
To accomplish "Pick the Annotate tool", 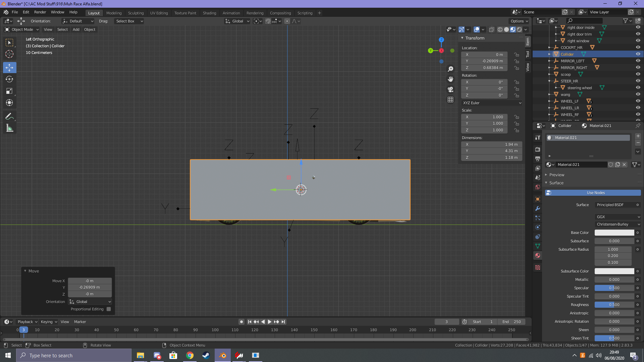I will pyautogui.click(x=9, y=117).
